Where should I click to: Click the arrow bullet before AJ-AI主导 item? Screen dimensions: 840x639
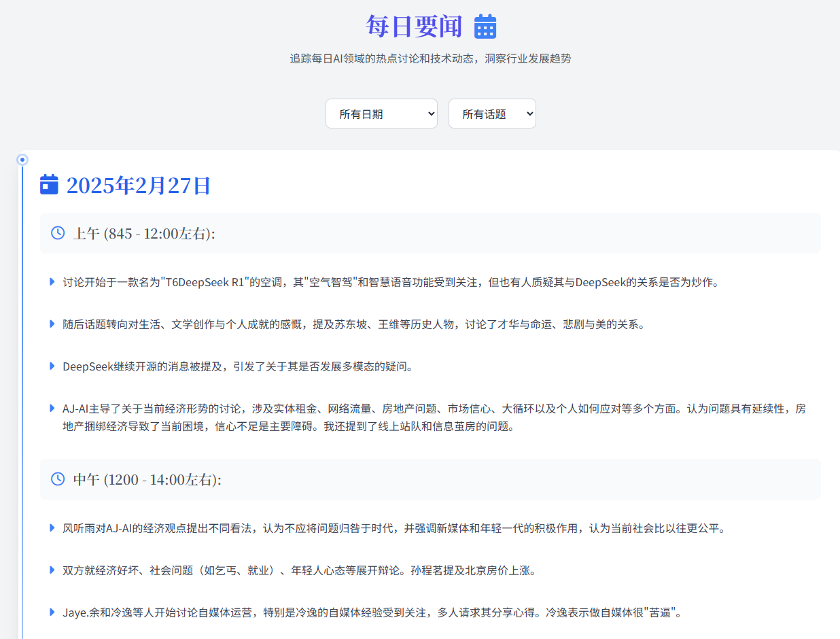point(52,408)
